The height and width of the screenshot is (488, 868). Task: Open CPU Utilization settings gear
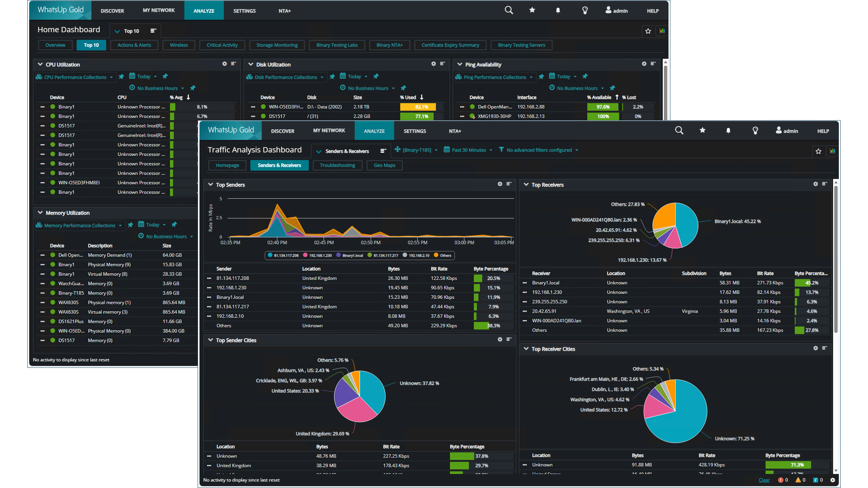[225, 64]
